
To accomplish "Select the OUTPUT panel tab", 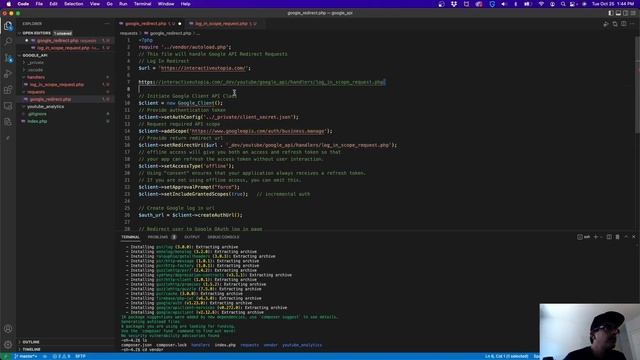I will click(x=191, y=237).
